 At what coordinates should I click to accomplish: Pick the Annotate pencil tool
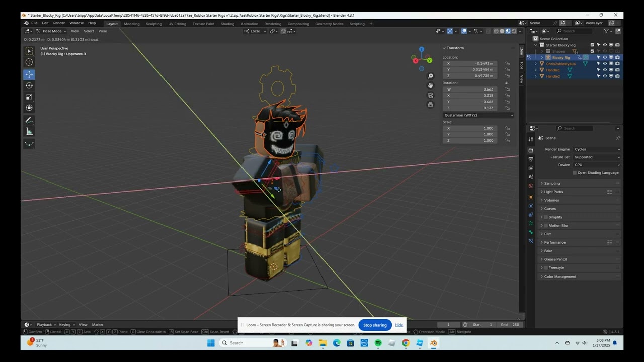pyautogui.click(x=29, y=121)
